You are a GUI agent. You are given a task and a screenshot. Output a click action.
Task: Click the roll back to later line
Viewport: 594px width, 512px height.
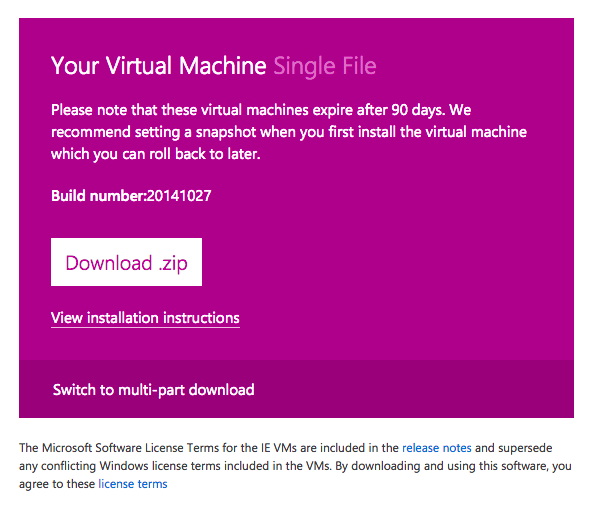(156, 154)
